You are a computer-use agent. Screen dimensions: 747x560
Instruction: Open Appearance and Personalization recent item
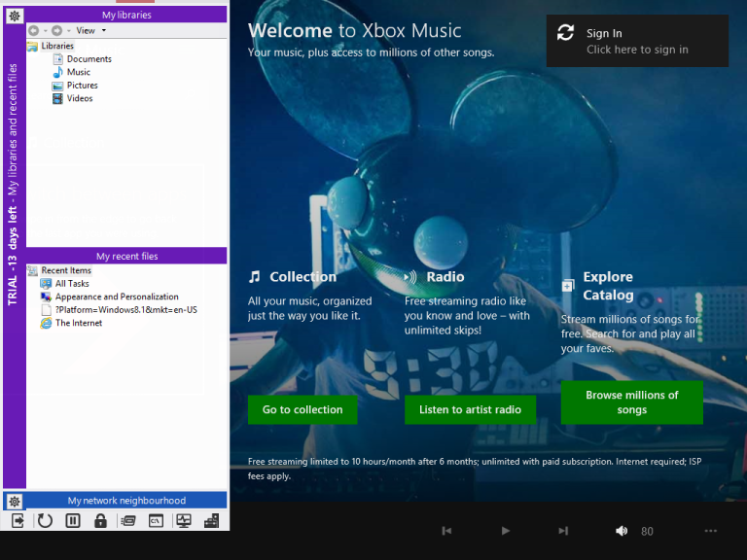pos(117,297)
